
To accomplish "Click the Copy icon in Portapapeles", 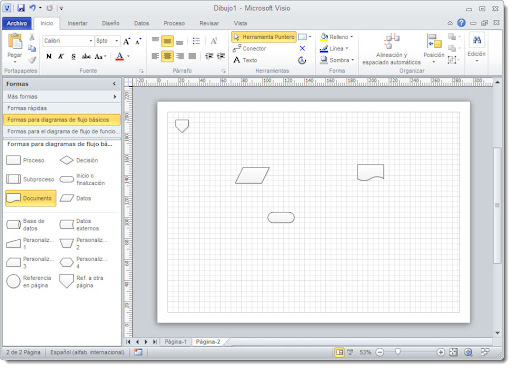I will coord(32,48).
